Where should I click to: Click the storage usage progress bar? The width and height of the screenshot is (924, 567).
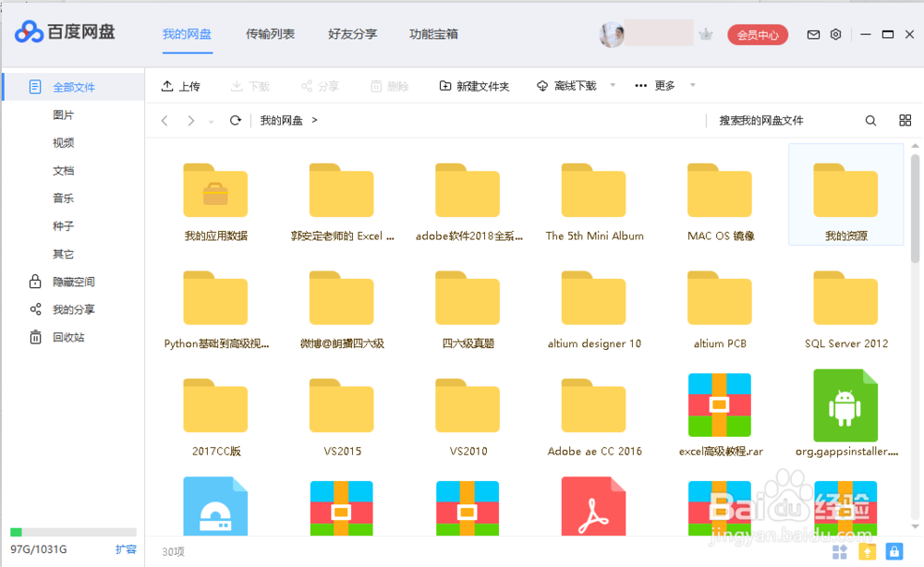tap(73, 532)
